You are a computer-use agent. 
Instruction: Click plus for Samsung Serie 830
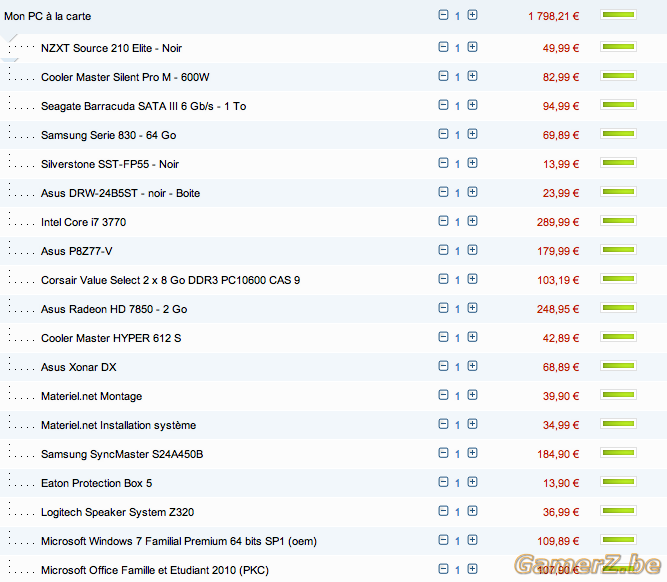point(472,134)
